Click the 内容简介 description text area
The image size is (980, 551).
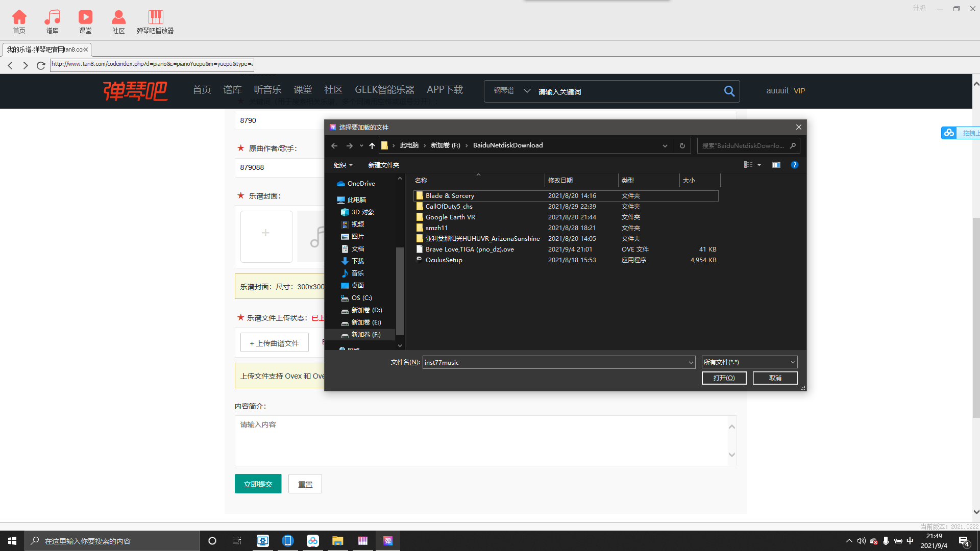point(482,440)
